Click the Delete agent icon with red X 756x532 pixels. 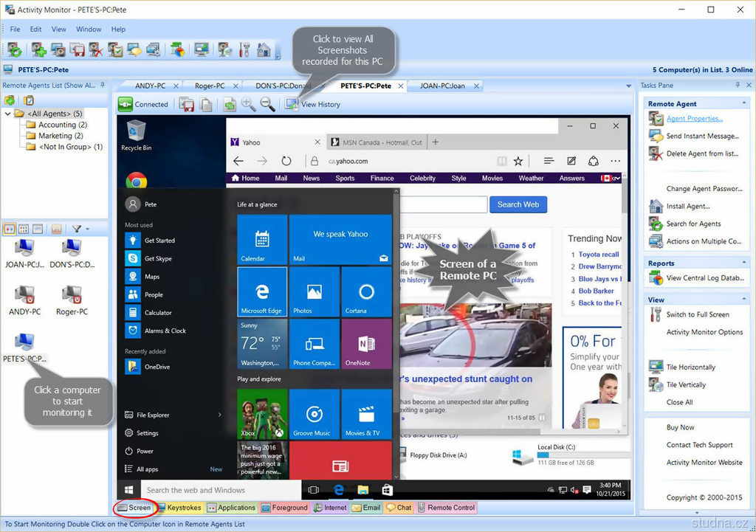coord(96,49)
